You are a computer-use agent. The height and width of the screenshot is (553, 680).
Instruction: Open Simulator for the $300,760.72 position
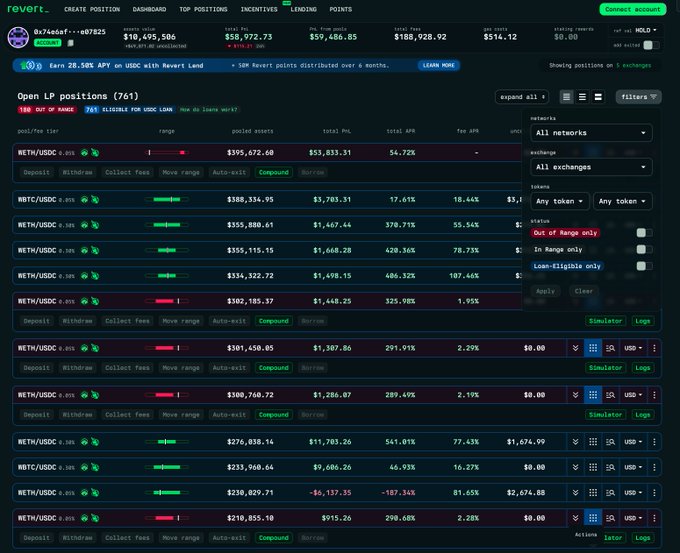(x=605, y=415)
